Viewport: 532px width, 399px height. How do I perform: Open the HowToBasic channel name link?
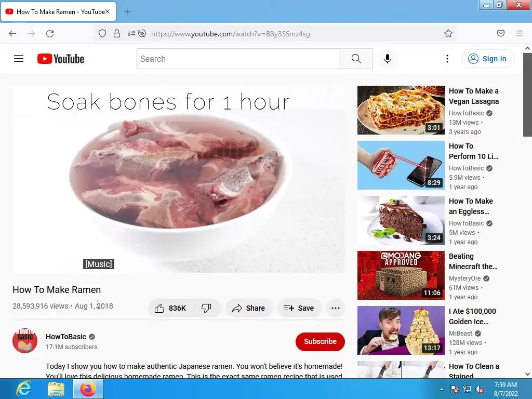tap(66, 337)
